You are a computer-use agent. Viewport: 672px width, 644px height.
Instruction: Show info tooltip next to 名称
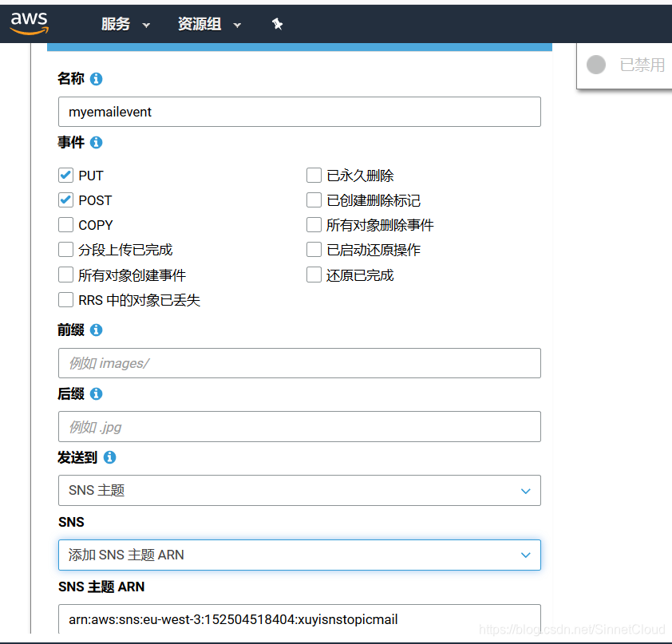(x=96, y=79)
